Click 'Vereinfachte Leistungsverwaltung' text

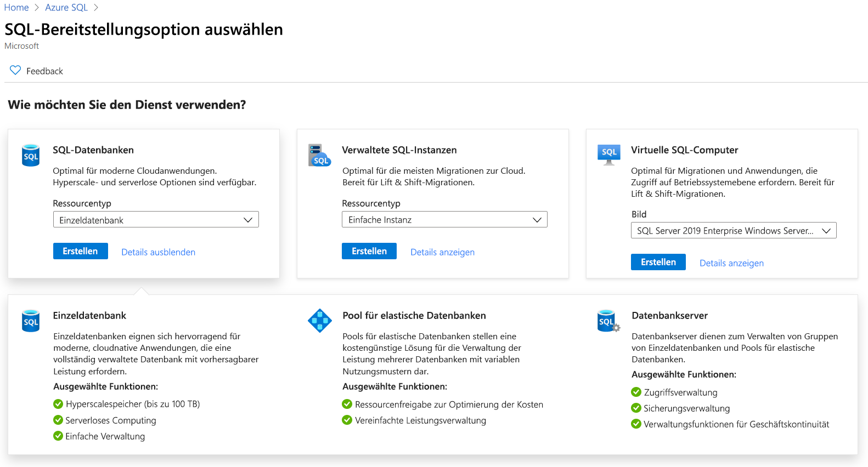pyautogui.click(x=420, y=420)
